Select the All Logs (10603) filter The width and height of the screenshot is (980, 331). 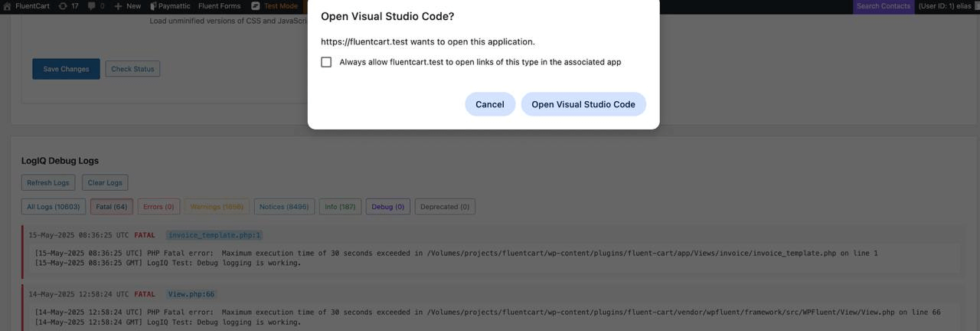(54, 206)
